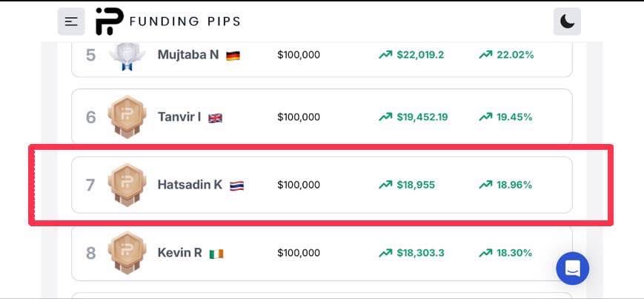
Task: Open the hamburger menu
Action: (x=71, y=22)
